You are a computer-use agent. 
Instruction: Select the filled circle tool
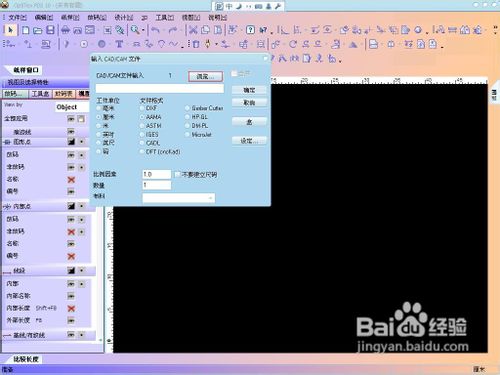coord(102,44)
